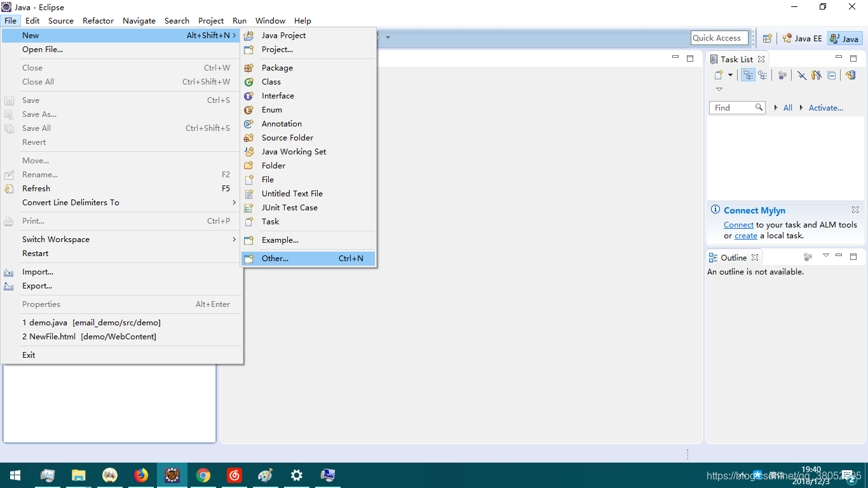Click the Annotation icon in New submenu
The image size is (868, 488).
[x=249, y=124]
